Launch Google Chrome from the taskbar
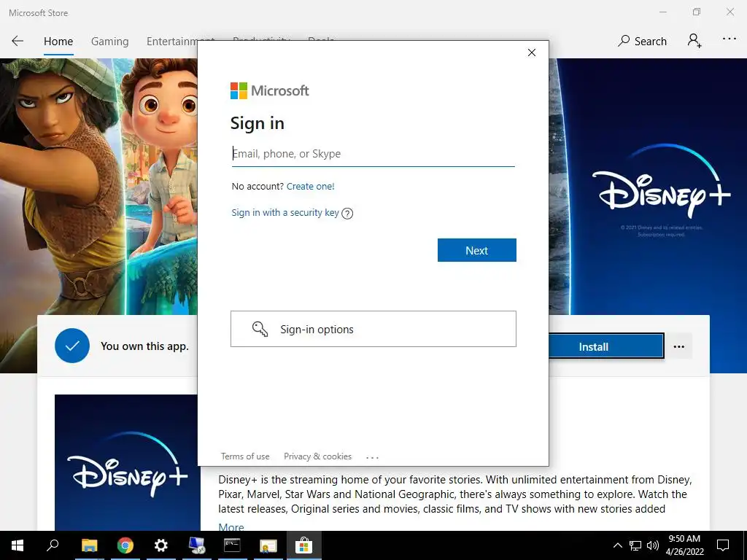The width and height of the screenshot is (747, 560). (x=125, y=545)
